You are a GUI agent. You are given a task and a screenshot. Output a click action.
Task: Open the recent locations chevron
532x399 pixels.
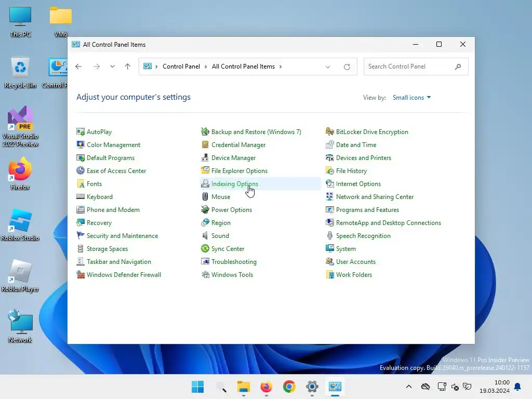coord(112,66)
